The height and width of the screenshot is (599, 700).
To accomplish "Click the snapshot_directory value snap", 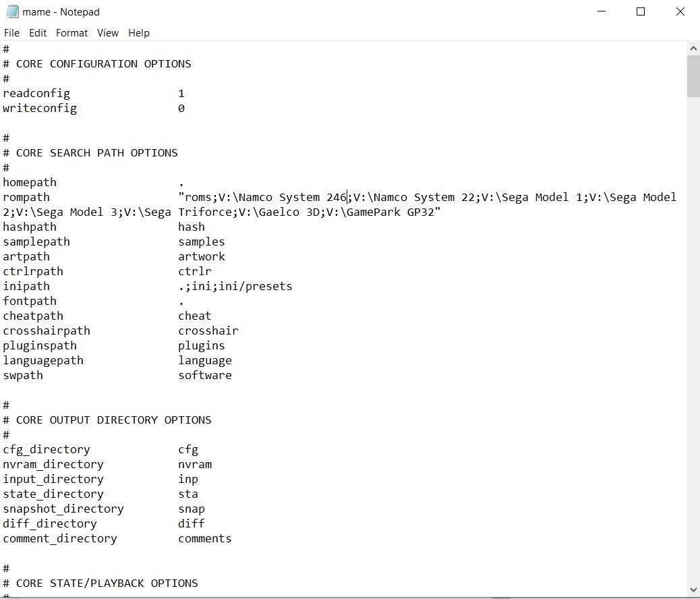I will point(192,509).
